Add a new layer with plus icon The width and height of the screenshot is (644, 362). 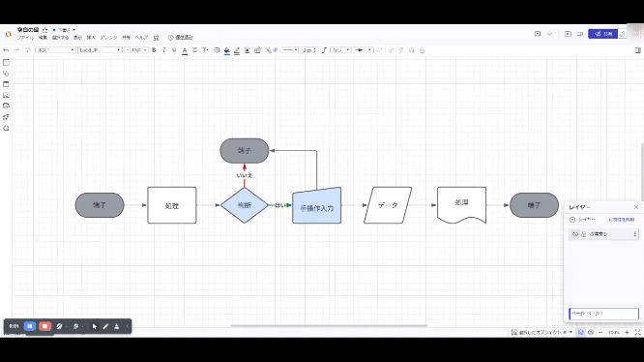[572, 220]
